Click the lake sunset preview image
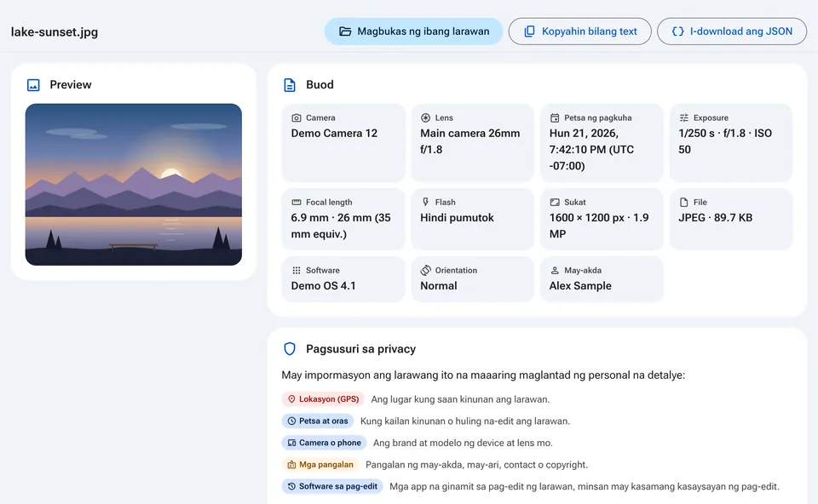The height and width of the screenshot is (504, 818). coord(134,185)
